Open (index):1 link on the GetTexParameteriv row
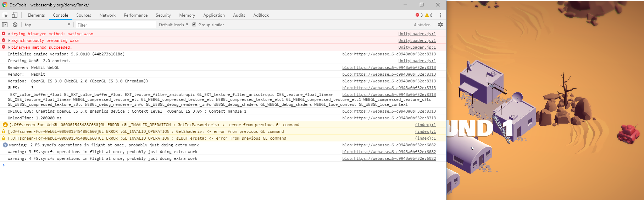This screenshot has width=644, height=200. coord(426,125)
